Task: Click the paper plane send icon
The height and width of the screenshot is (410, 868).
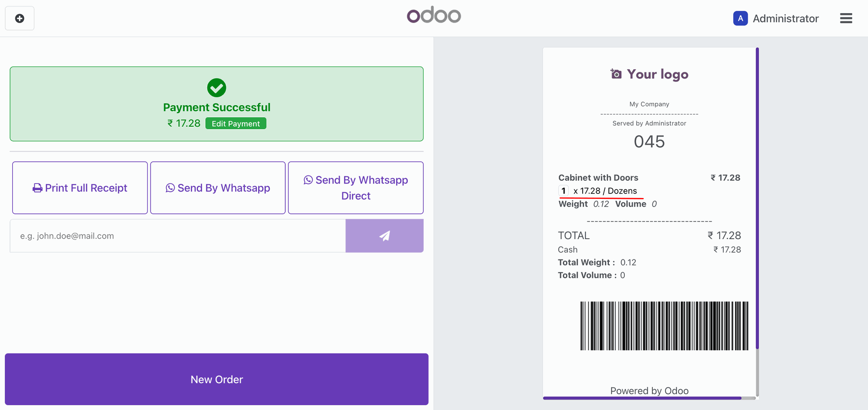Action: [x=384, y=236]
